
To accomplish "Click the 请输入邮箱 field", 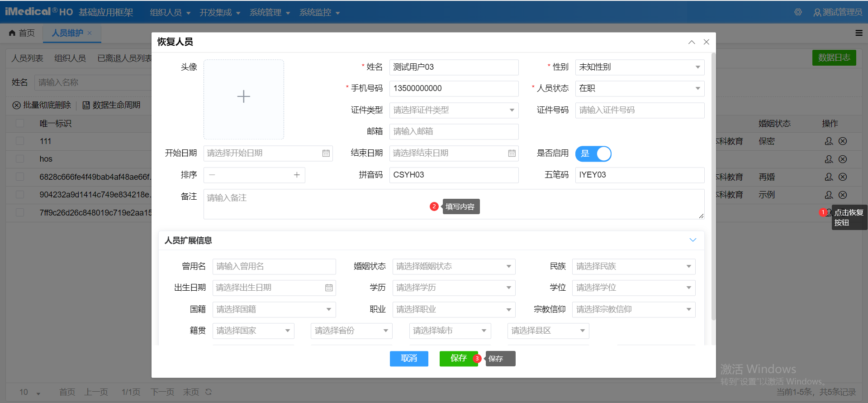I will tap(454, 131).
